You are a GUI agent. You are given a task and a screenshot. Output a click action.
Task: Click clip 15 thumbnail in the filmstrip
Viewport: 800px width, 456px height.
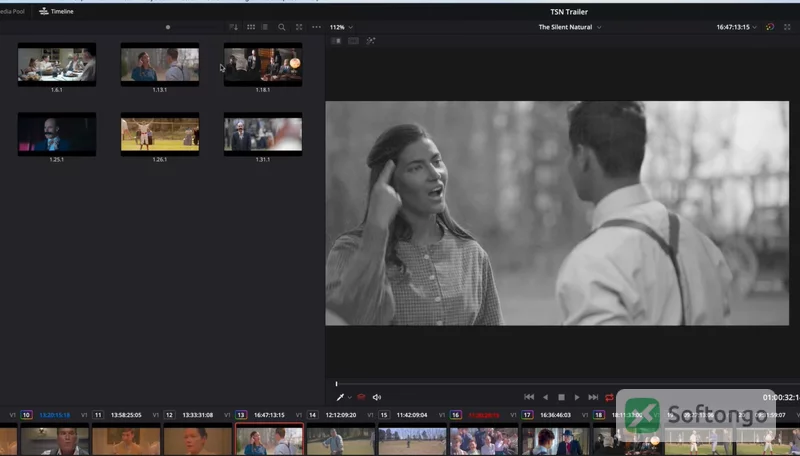[x=412, y=441]
